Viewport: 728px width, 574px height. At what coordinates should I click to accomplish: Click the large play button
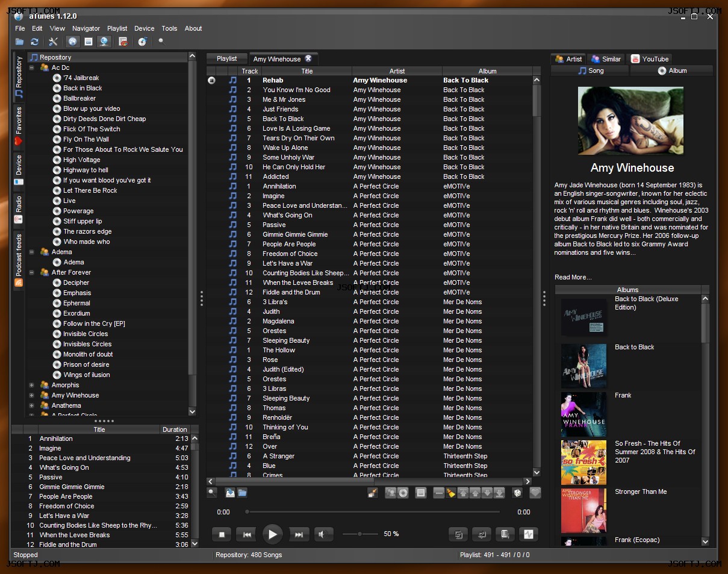click(x=273, y=534)
